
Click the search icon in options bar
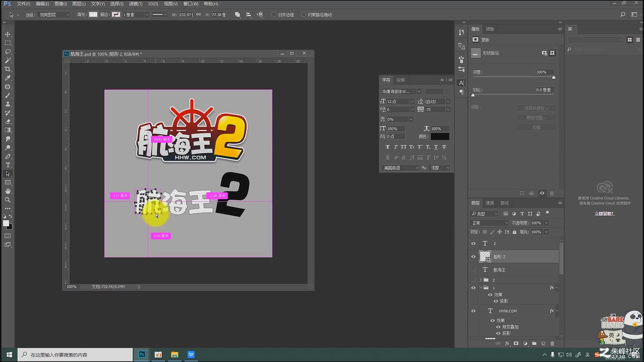[623, 15]
